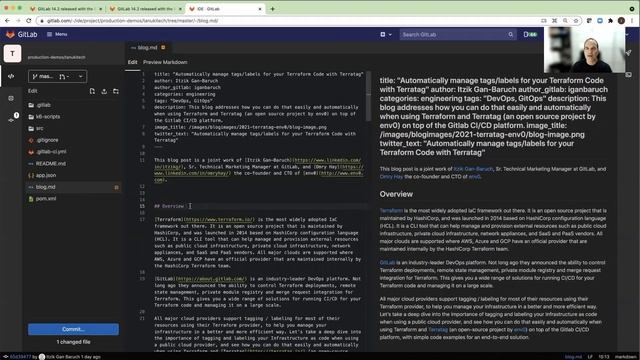This screenshot has height=360, width=640.
Task: Click the terminal icon on right sidebar
Action: click(629, 75)
